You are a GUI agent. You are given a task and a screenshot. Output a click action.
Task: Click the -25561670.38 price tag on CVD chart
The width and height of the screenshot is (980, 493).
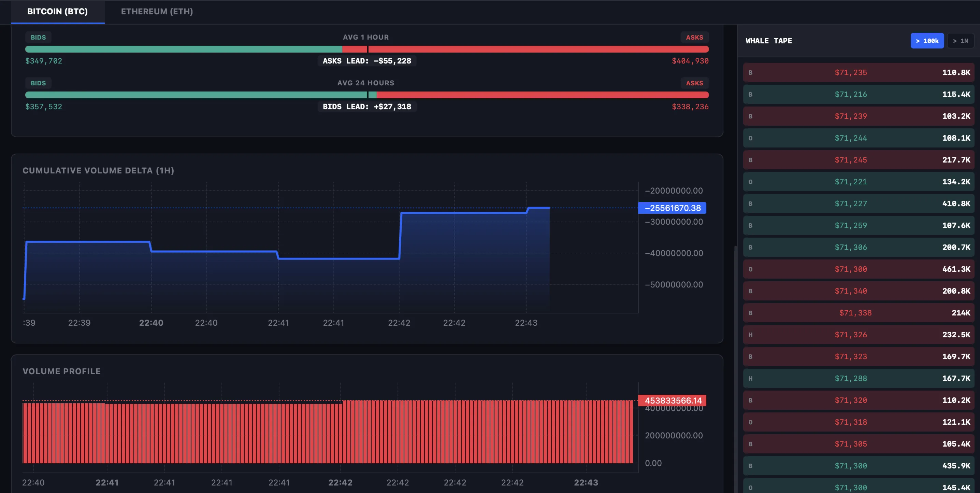click(x=672, y=208)
